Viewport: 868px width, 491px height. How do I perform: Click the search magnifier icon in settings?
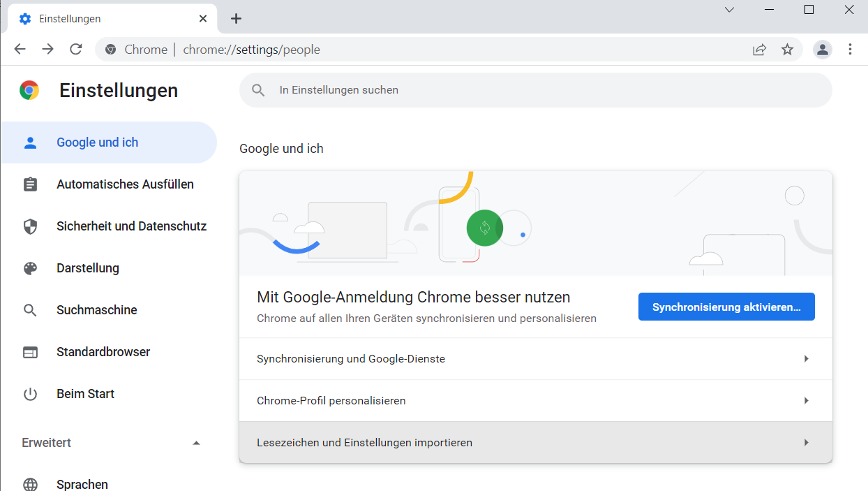point(259,90)
